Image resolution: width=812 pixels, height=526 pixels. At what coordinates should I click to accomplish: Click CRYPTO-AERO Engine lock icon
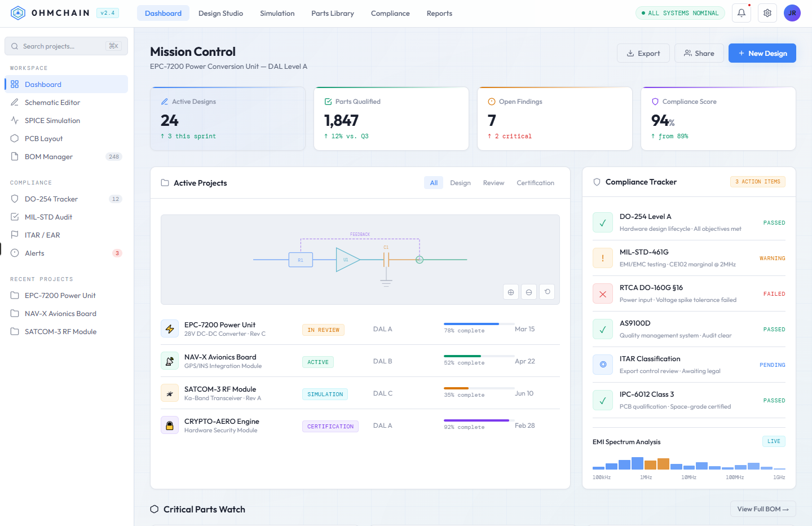[x=170, y=425]
